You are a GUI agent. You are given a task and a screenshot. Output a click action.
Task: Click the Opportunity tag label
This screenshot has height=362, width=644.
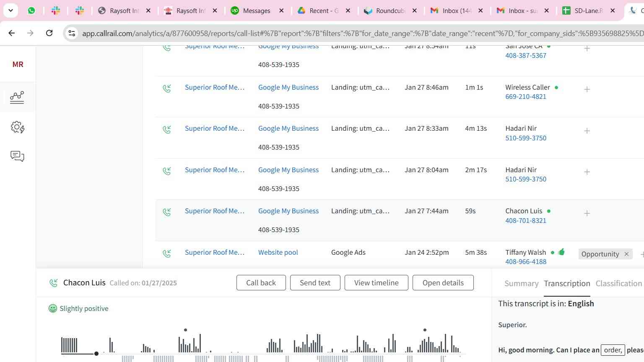tap(600, 254)
